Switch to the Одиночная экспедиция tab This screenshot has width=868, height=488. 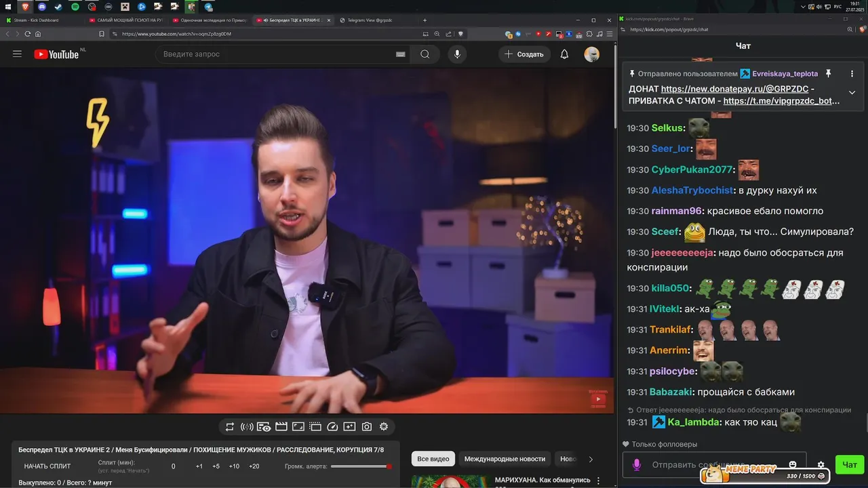pyautogui.click(x=209, y=20)
